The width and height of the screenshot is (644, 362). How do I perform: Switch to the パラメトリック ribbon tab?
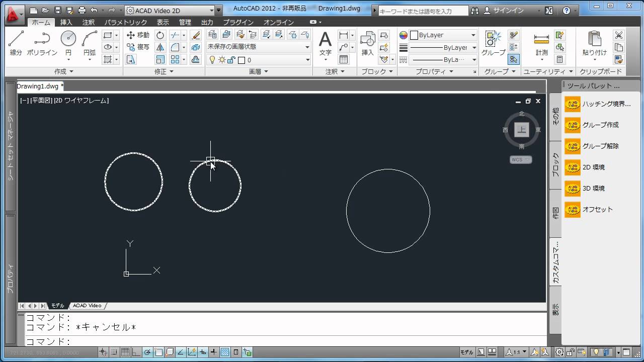click(x=126, y=22)
